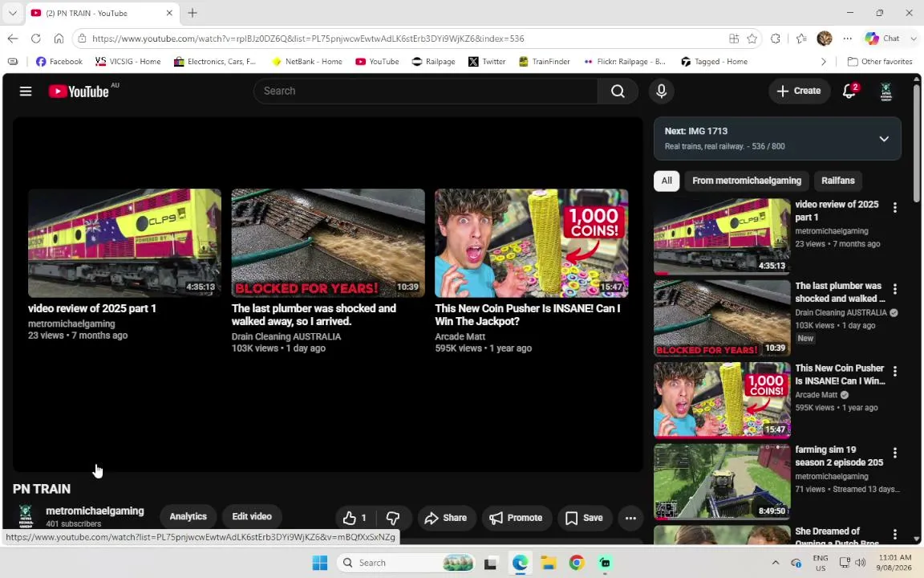924x578 pixels.
Task: Select From metromichaelgaming filter chip
Action: pos(747,181)
